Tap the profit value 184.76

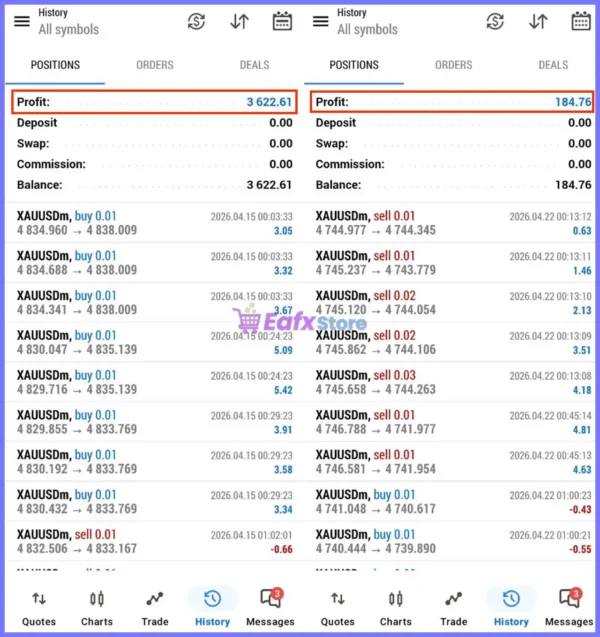click(x=573, y=102)
